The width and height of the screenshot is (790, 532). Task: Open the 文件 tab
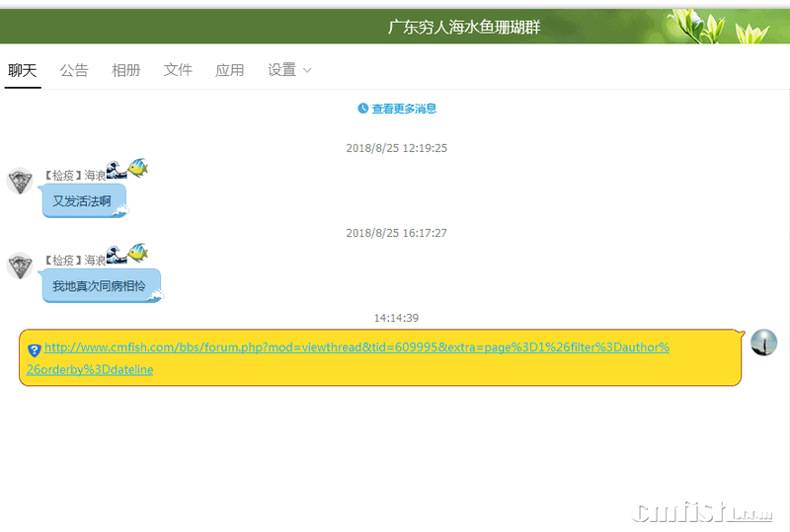pyautogui.click(x=178, y=70)
